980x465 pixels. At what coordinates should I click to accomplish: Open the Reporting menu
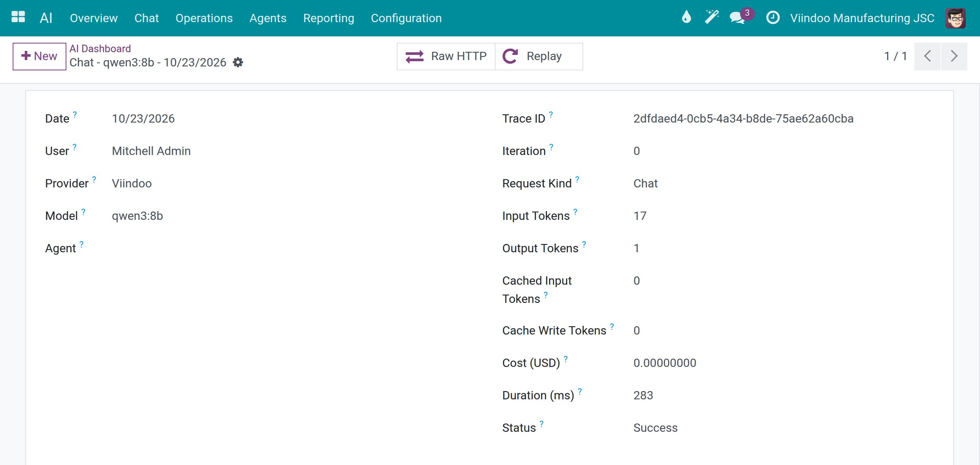pos(328,18)
